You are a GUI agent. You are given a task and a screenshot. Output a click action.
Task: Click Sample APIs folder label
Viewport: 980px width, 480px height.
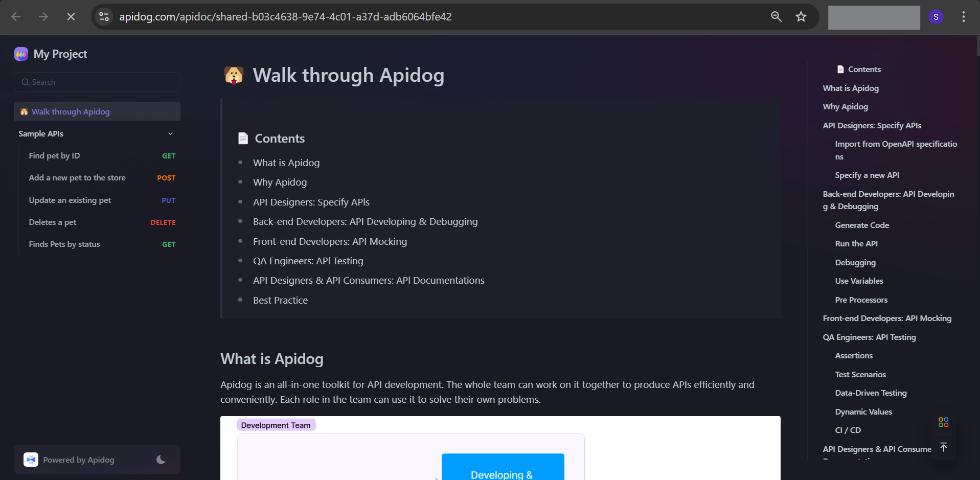tap(41, 134)
